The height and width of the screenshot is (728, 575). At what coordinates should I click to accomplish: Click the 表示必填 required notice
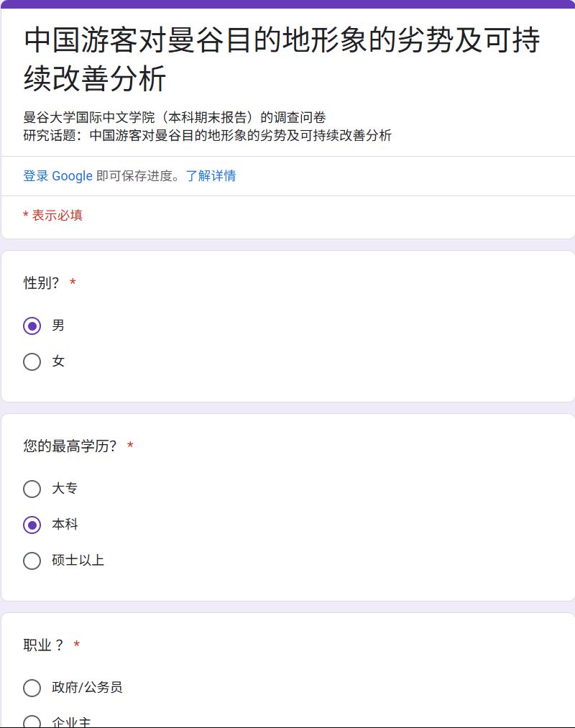52,216
